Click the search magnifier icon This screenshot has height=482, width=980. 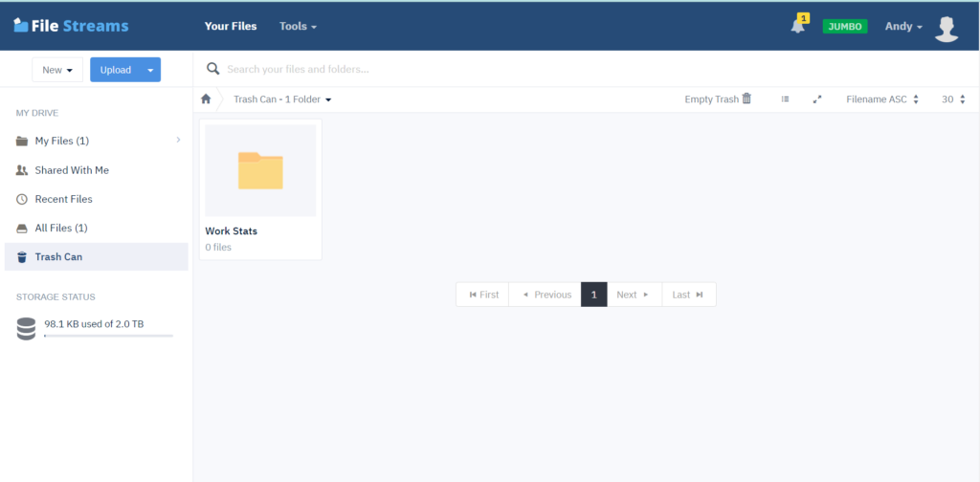click(x=213, y=69)
